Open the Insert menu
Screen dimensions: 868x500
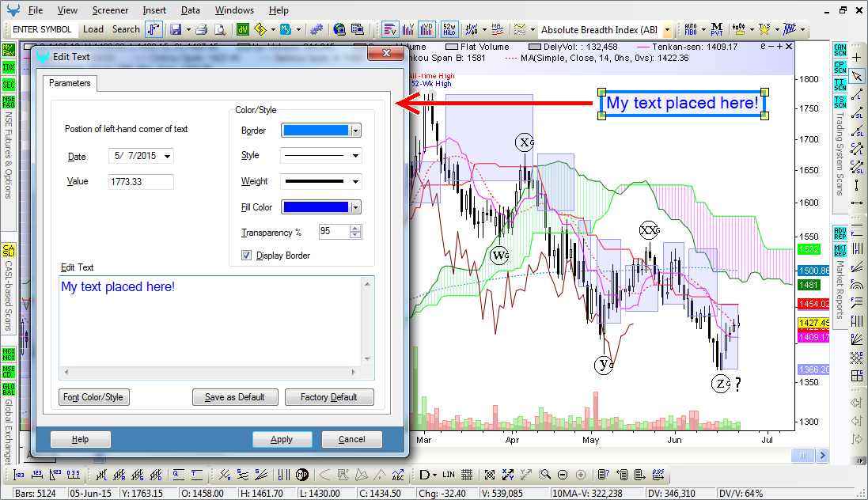point(154,10)
